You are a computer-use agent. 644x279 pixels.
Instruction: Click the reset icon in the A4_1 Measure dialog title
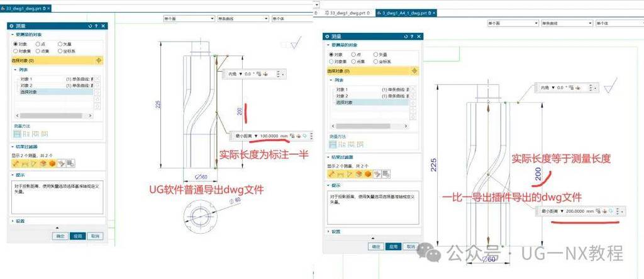coord(406,37)
